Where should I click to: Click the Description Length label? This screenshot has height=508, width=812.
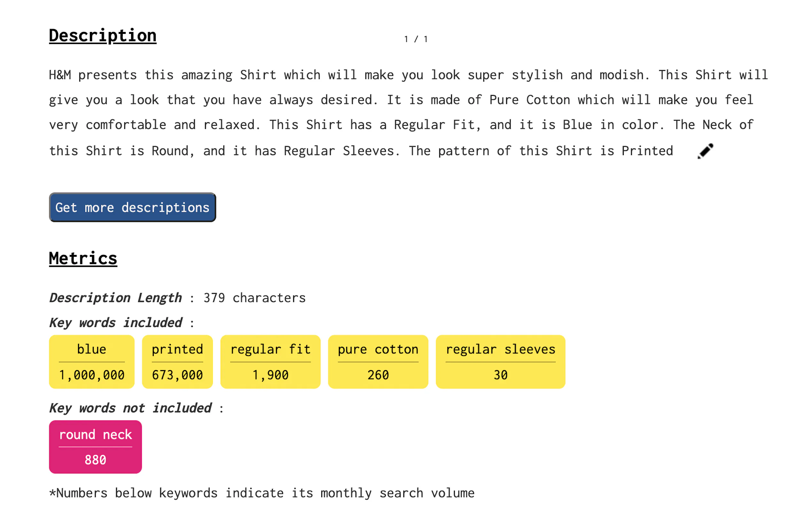pyautogui.click(x=115, y=298)
